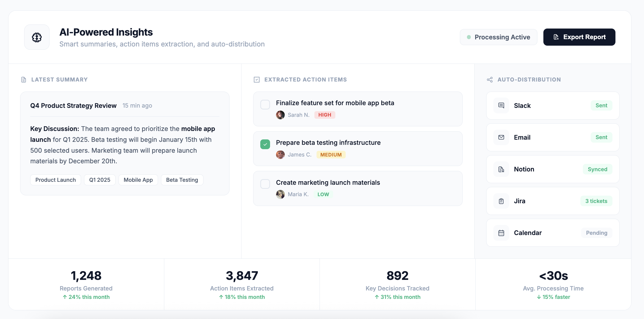The width and height of the screenshot is (644, 319).
Task: Click the share icon beside Auto-Distribution
Action: (x=490, y=79)
